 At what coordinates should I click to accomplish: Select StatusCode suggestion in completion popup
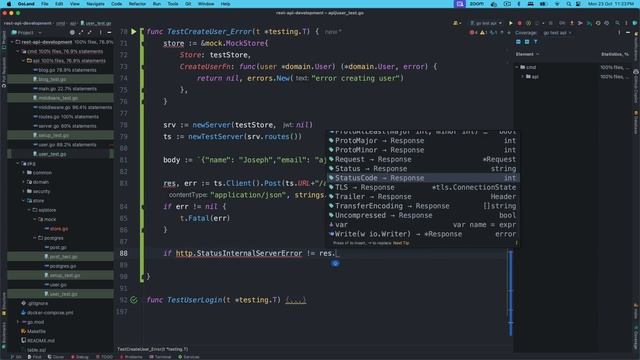(423, 178)
